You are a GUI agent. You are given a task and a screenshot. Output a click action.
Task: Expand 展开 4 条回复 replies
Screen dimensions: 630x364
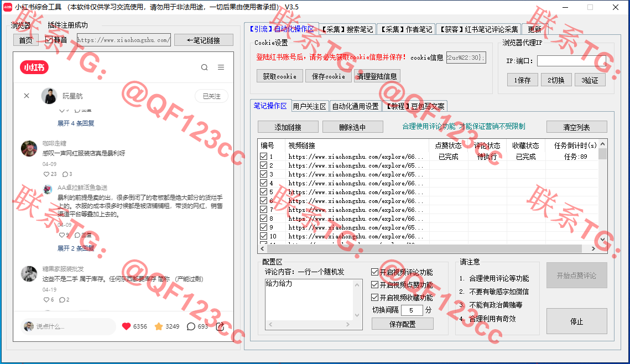76,123
